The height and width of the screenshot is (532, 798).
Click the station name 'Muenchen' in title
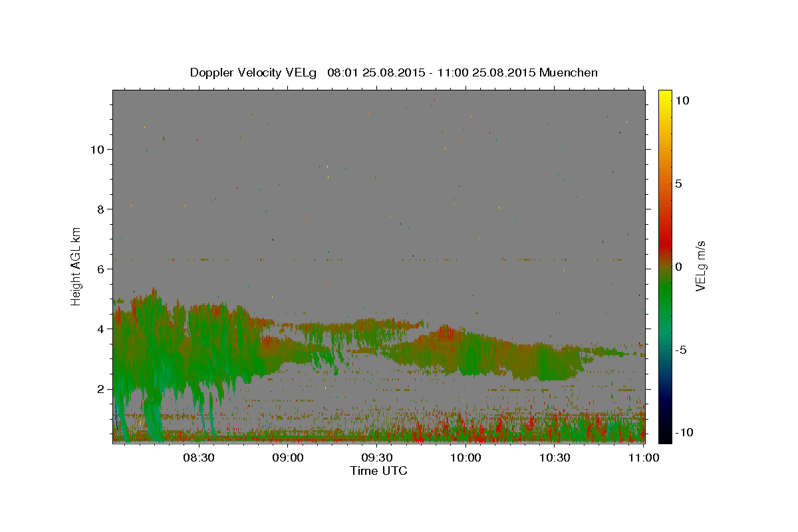tap(569, 72)
